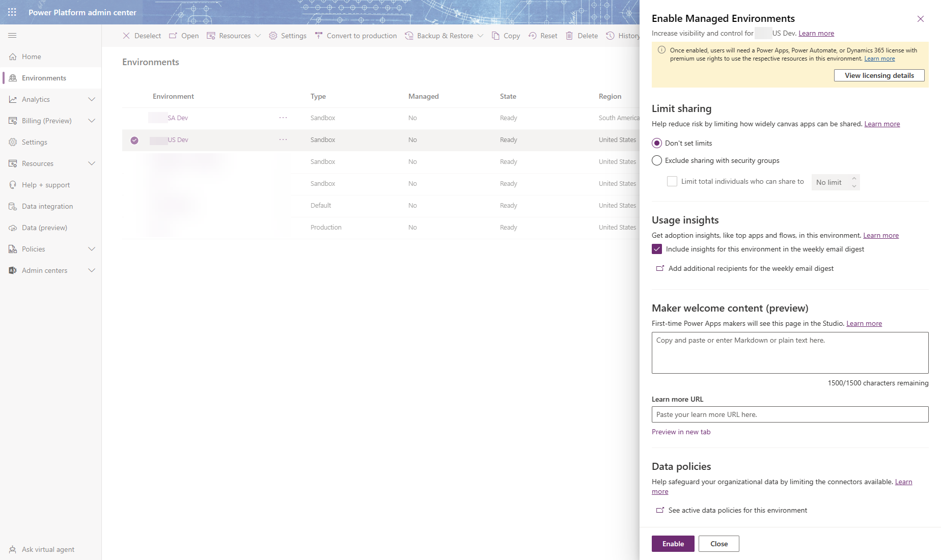Click Copy in the command bar
941x560 pixels.
coord(506,36)
